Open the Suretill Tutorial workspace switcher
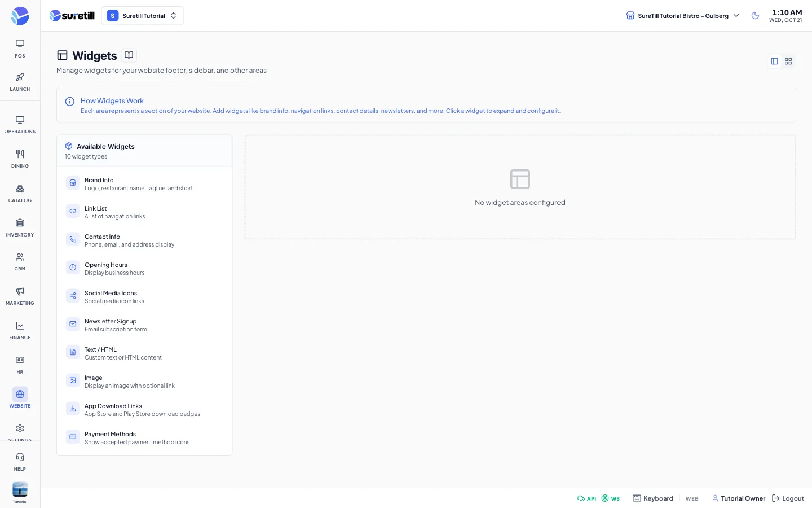This screenshot has height=508, width=812. (142, 16)
